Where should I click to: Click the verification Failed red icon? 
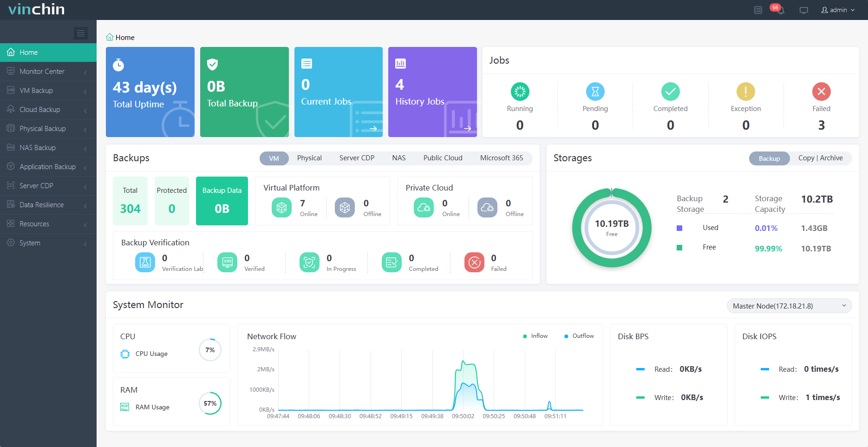(474, 263)
